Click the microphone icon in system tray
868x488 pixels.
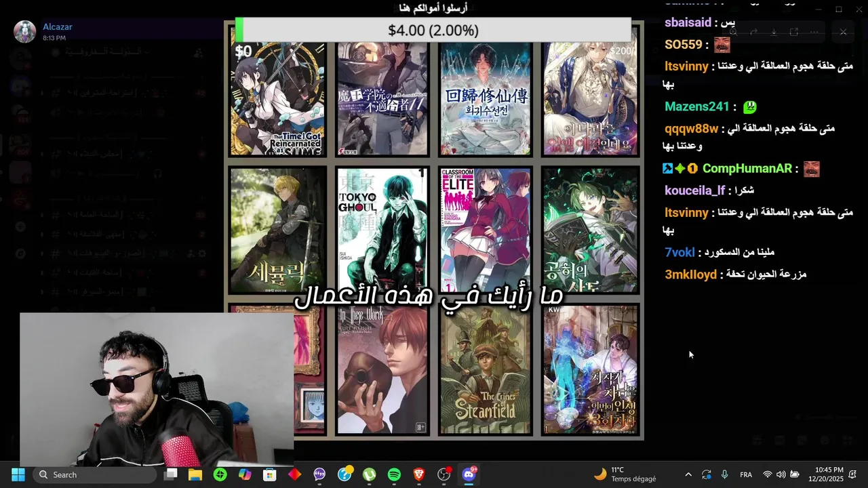click(x=724, y=474)
